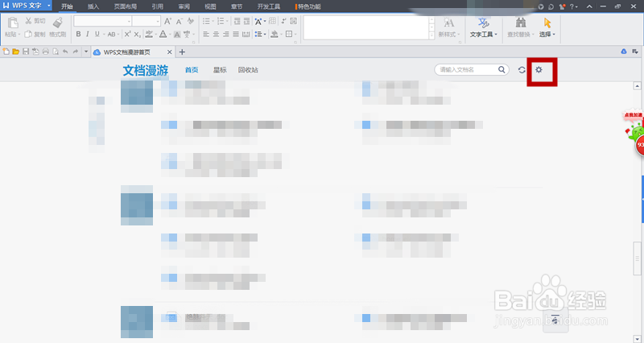644x343 pixels.
Task: Switch to the 审阅 ribbon tab
Action: (x=184, y=6)
